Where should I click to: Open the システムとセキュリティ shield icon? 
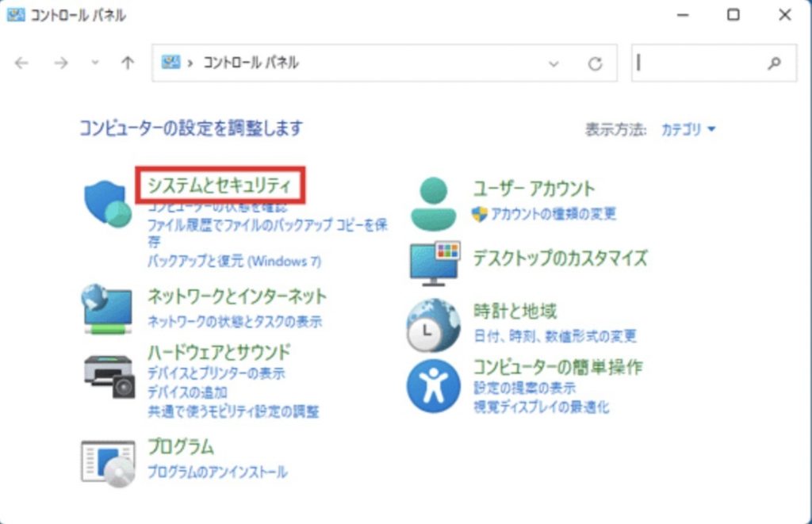pos(108,204)
